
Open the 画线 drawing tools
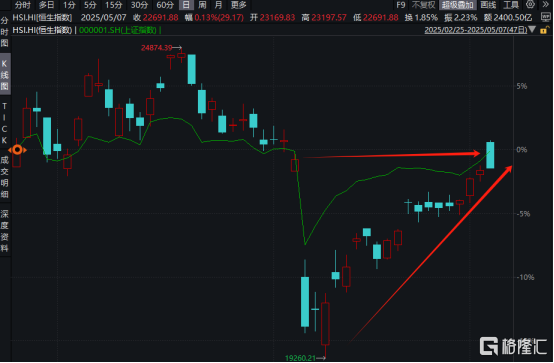[488, 5]
